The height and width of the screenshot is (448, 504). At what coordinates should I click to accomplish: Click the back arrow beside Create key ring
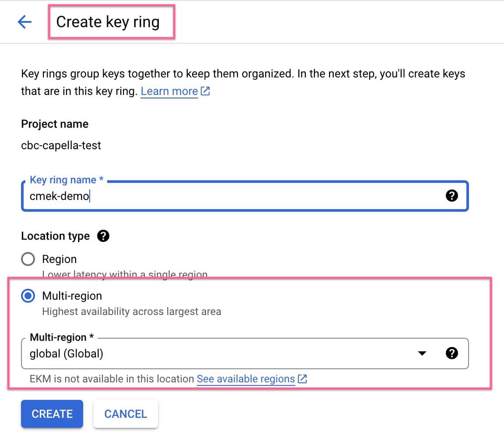click(25, 21)
